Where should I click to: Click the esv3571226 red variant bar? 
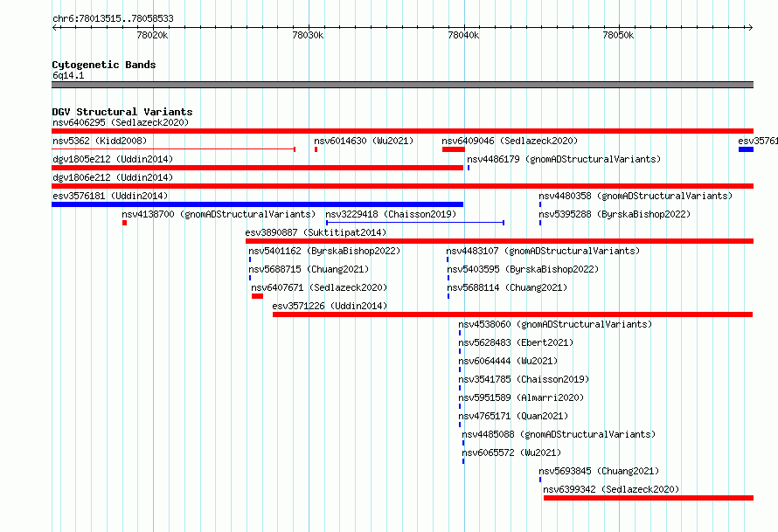point(512,314)
